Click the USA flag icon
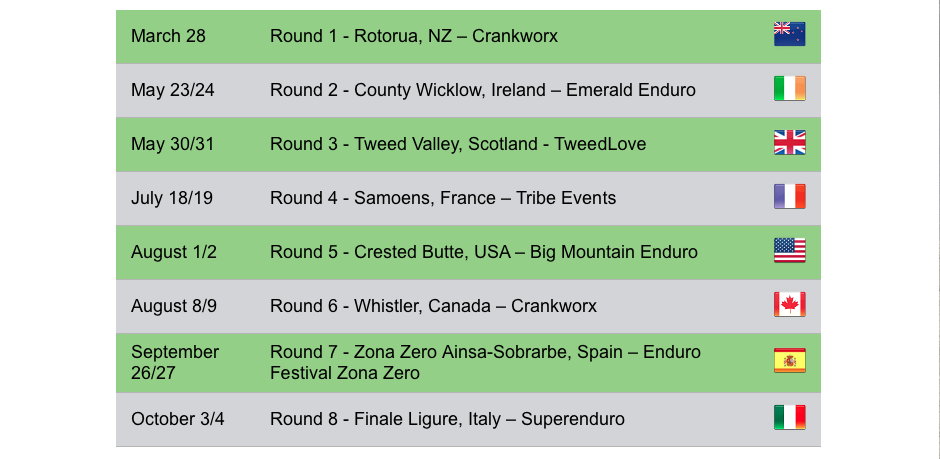The image size is (940, 459). click(789, 251)
